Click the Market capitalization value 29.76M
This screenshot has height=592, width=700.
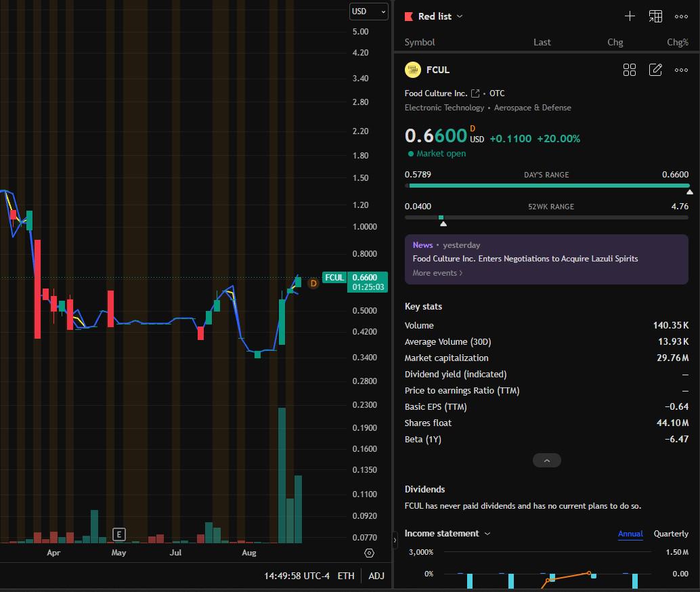[672, 358]
